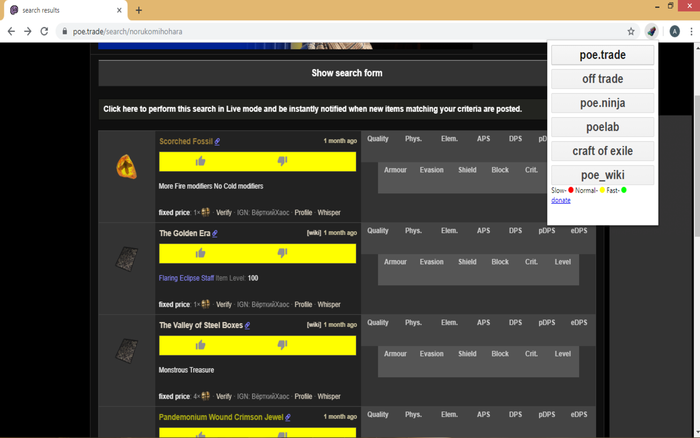Click the Monstrous Treasure text

tap(186, 370)
